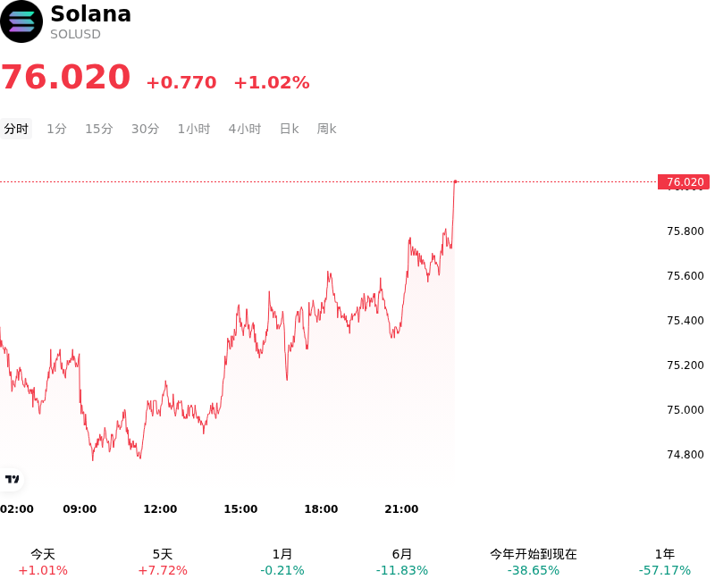Select the 30分 interval tab
715x588 pixels.
click(x=145, y=129)
